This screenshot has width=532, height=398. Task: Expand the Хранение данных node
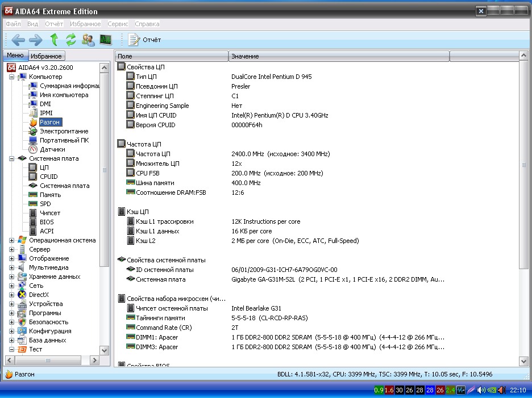[11, 276]
